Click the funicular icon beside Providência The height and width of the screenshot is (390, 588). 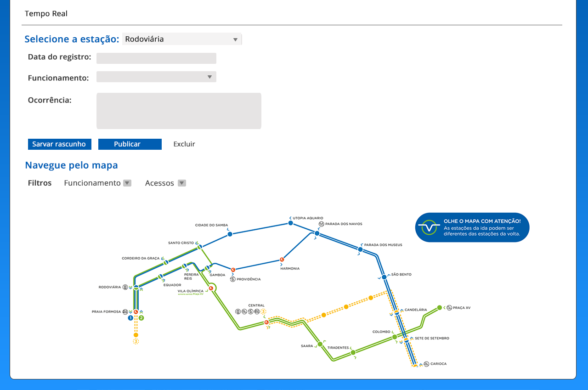233,279
